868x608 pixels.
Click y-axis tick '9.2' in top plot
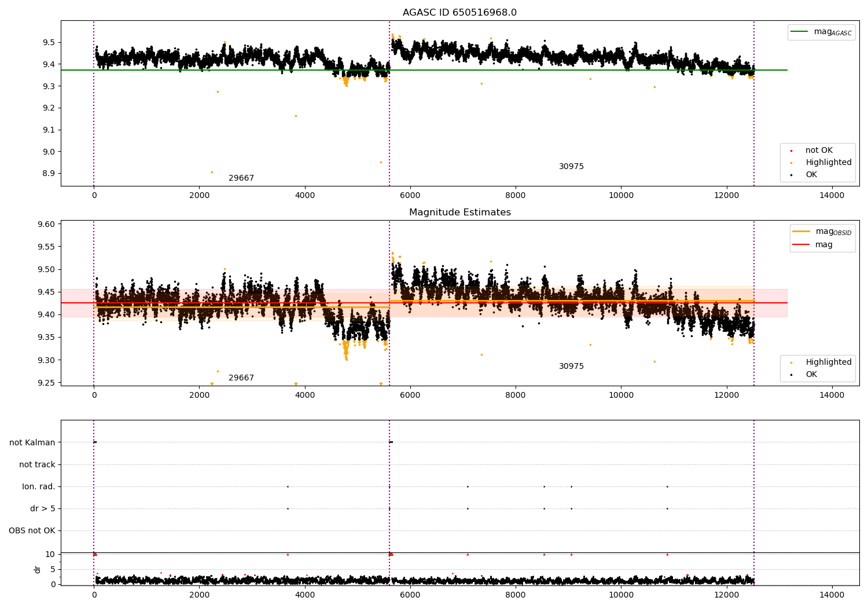(49, 108)
